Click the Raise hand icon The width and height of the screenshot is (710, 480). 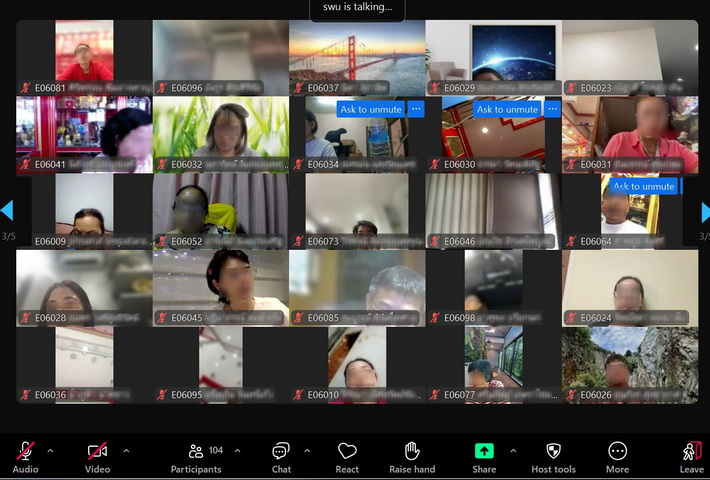pyautogui.click(x=412, y=452)
